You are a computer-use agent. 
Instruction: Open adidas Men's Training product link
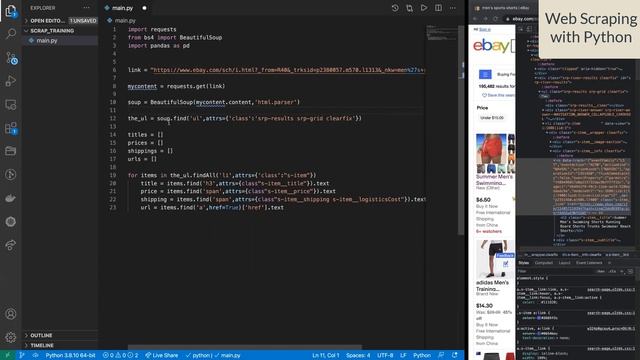pos(492,286)
